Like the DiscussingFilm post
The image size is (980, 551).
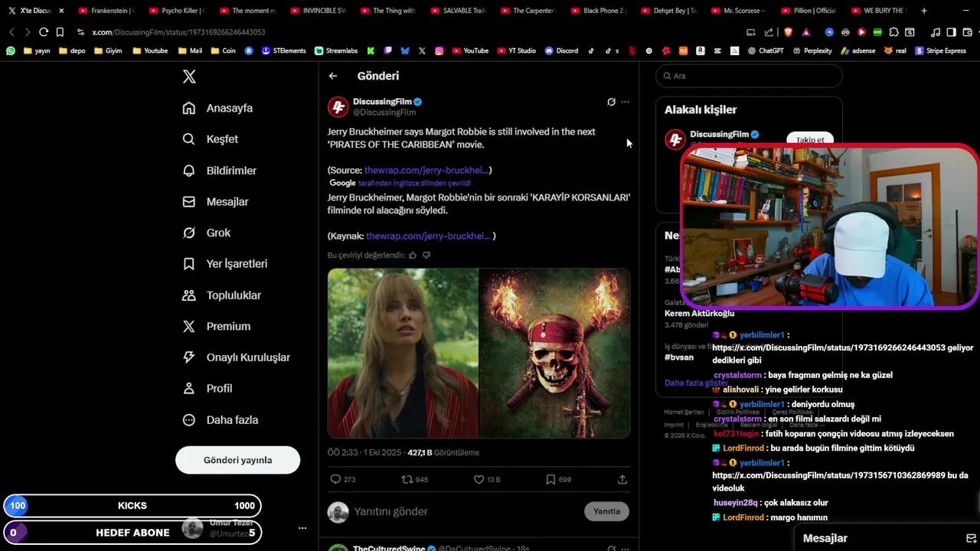coord(479,480)
